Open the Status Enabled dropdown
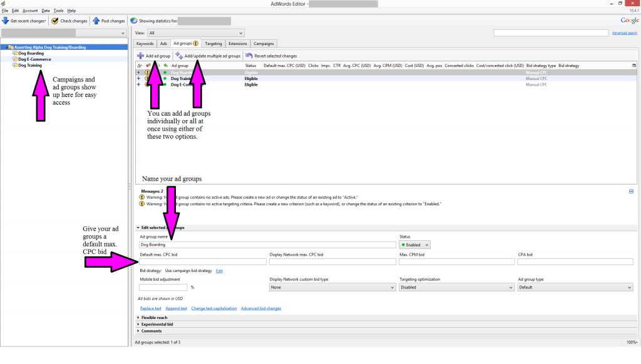 414,245
